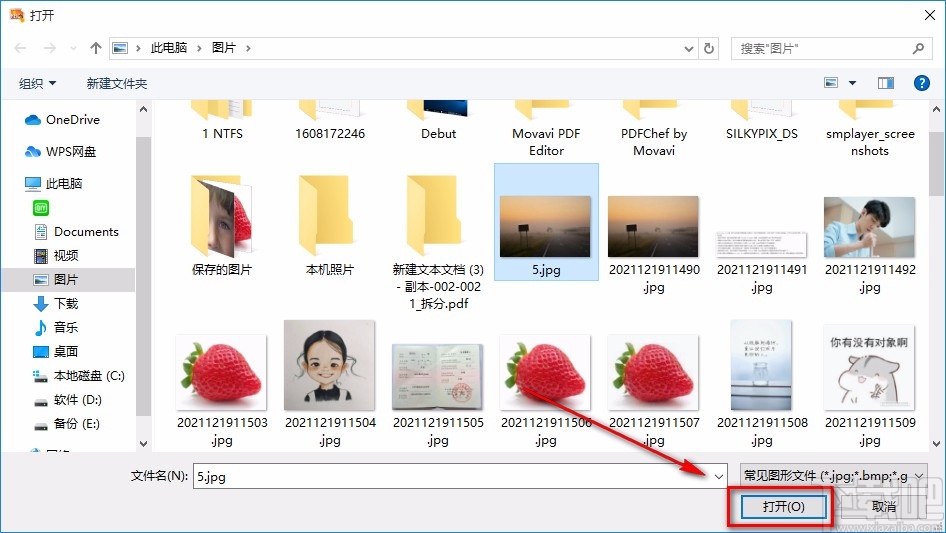Viewport: 946px width, 533px height.
Task: Select WPS网盘 in sidebar
Action: click(x=60, y=152)
